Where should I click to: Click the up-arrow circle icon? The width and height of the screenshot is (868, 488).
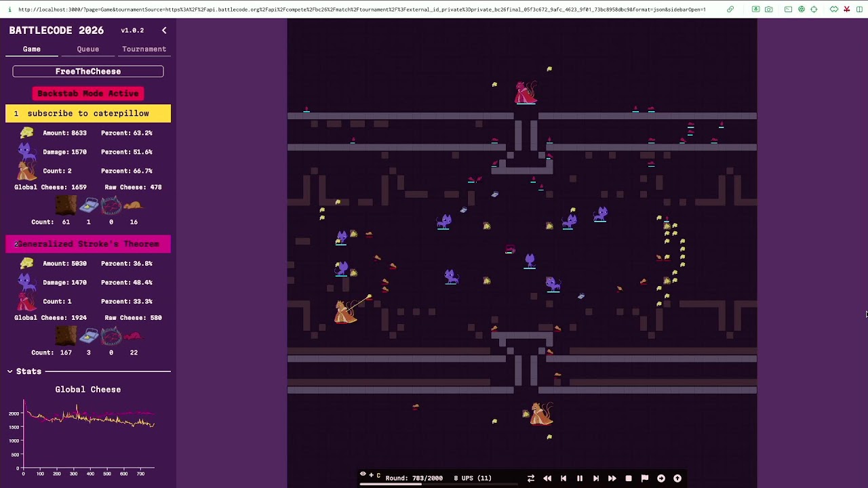point(677,479)
